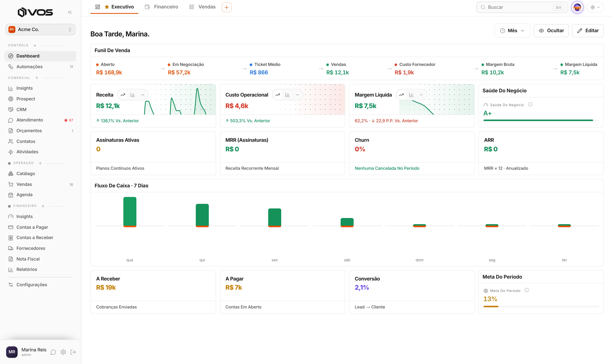Screen dimensions: 613x364
Task: Open Agenda calendar item
Action: [x=40, y=195]
